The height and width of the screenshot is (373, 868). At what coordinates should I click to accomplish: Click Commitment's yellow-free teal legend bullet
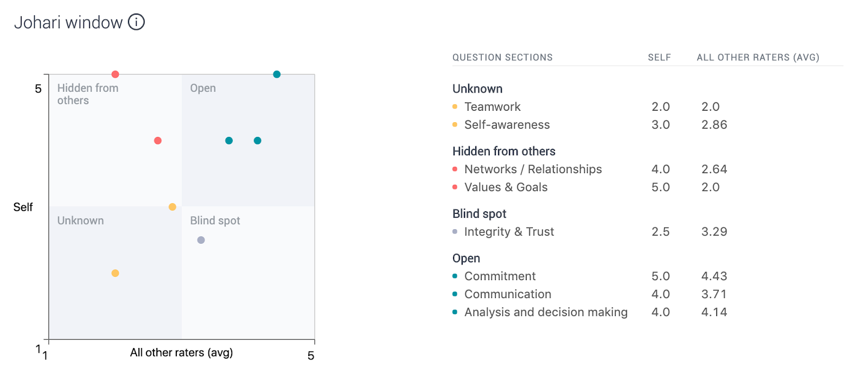455,276
